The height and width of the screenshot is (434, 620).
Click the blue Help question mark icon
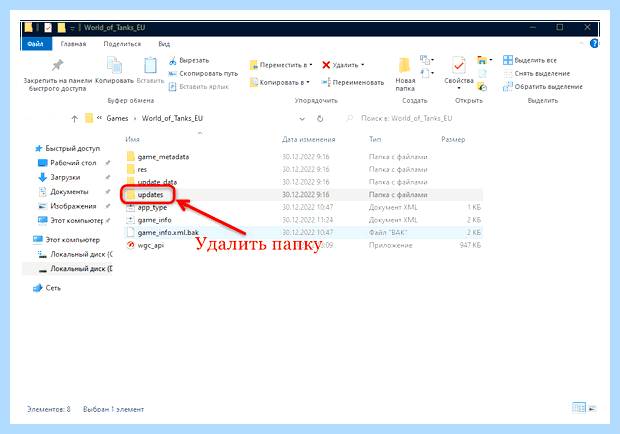(x=594, y=43)
